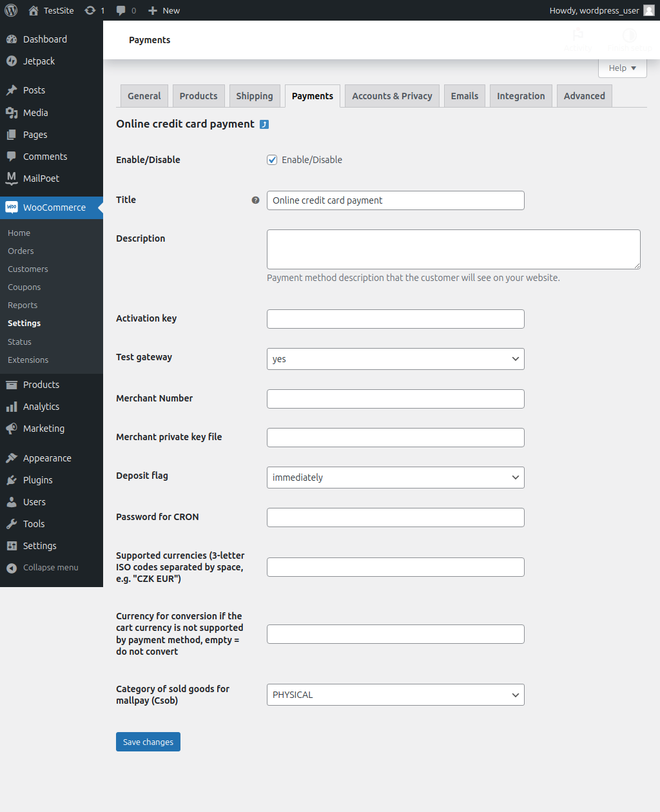
Task: Click into the Merchant Number field
Action: point(395,399)
